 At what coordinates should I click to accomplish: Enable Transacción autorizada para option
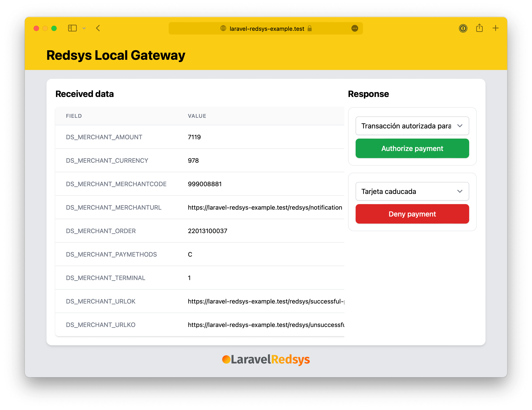coord(411,126)
